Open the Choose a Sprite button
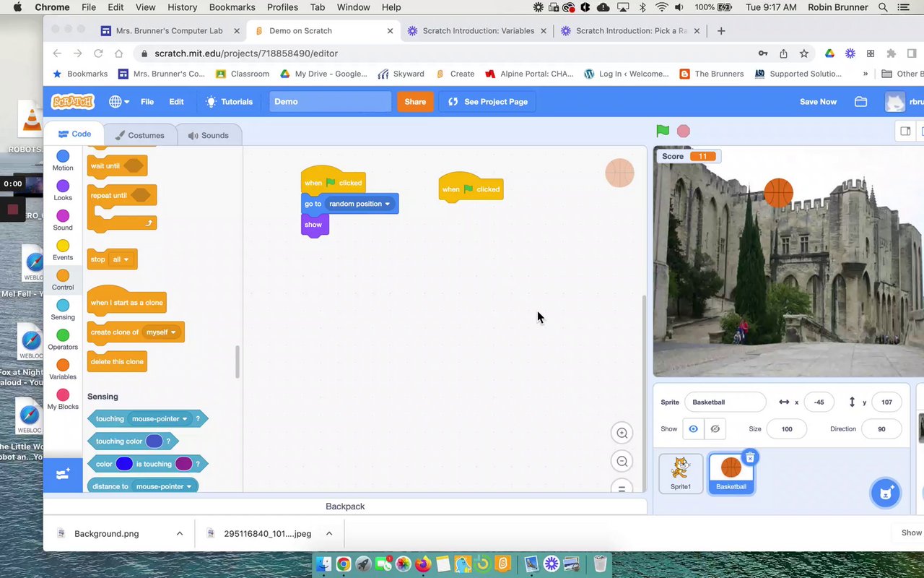 (x=885, y=493)
